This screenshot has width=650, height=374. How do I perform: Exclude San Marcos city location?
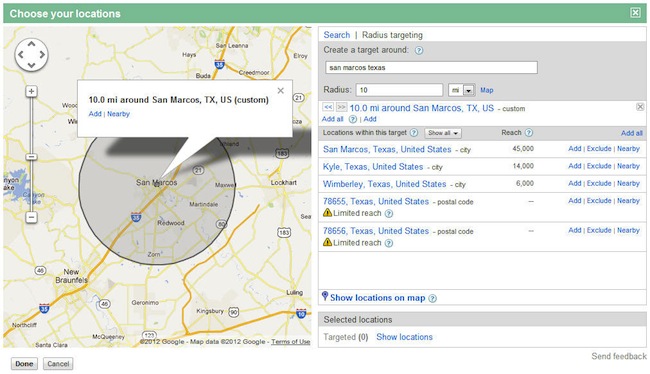pyautogui.click(x=599, y=148)
